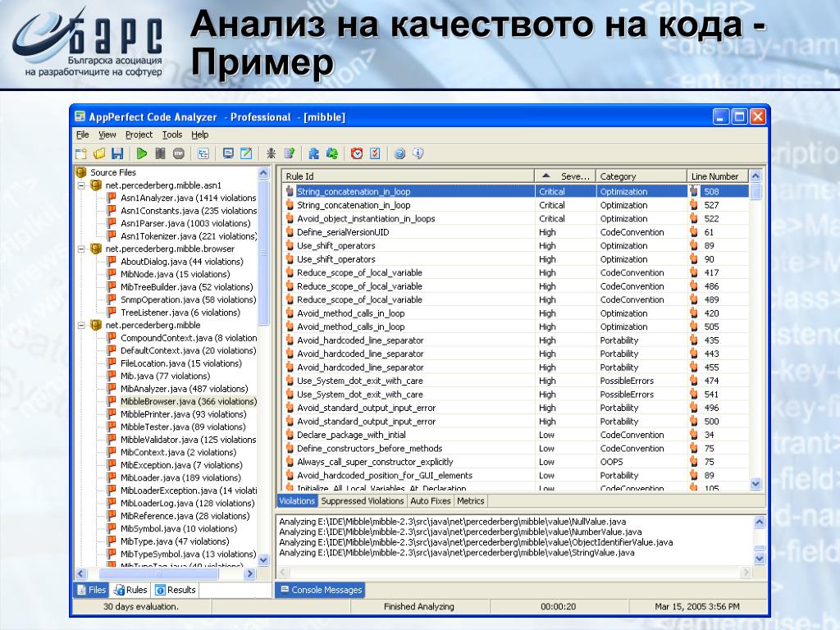Image resolution: width=840 pixels, height=630 pixels.
Task: Click the export document toolbar icon
Action: (290, 153)
